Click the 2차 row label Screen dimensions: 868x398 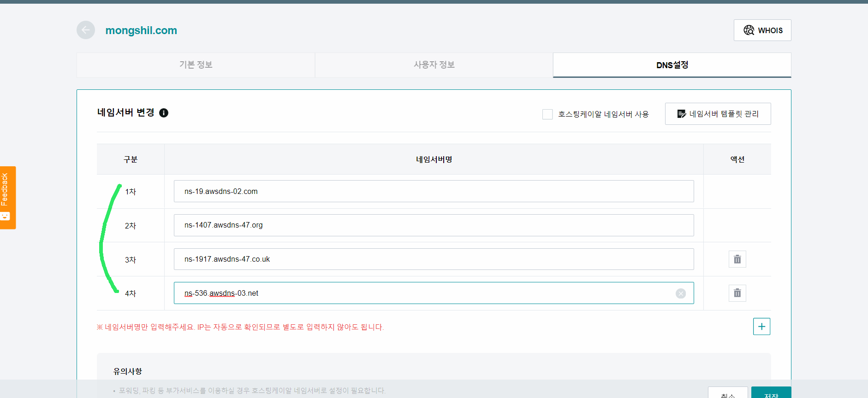point(131,226)
